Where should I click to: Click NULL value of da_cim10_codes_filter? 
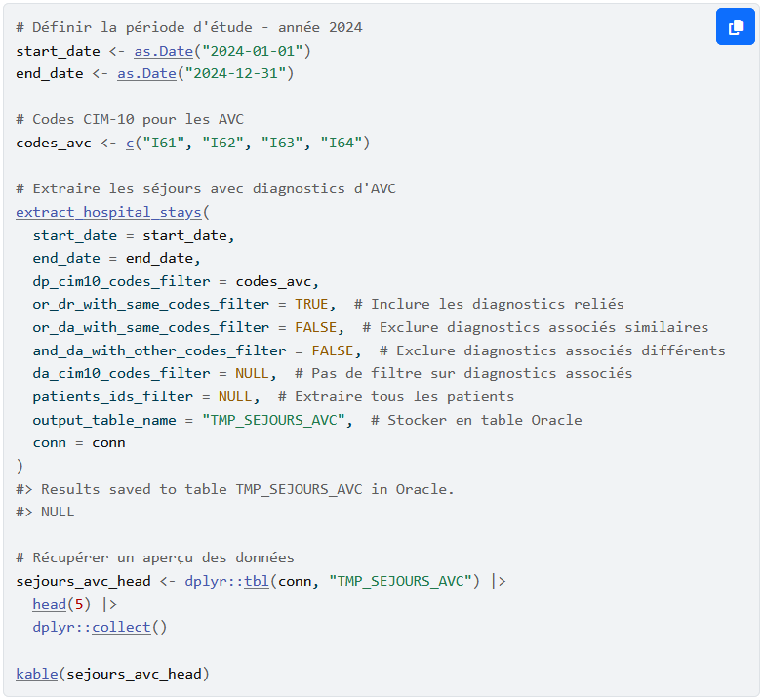tap(252, 373)
